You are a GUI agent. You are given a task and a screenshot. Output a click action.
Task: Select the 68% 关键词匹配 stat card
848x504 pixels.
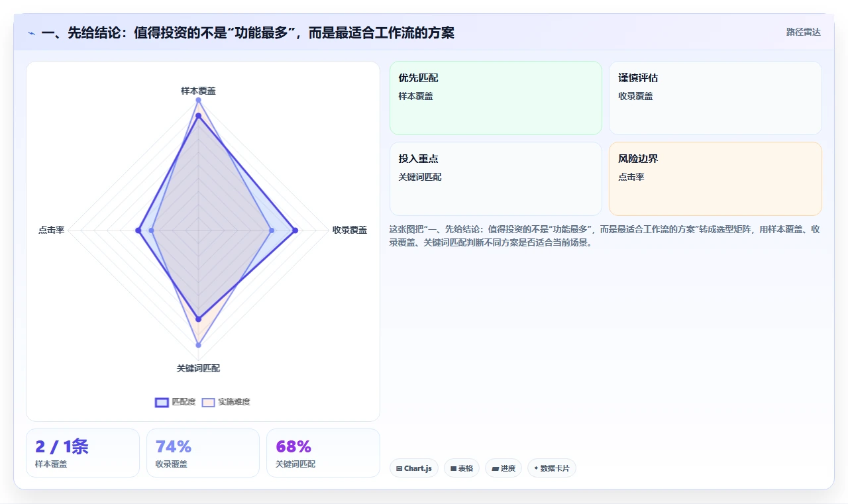[x=323, y=453]
